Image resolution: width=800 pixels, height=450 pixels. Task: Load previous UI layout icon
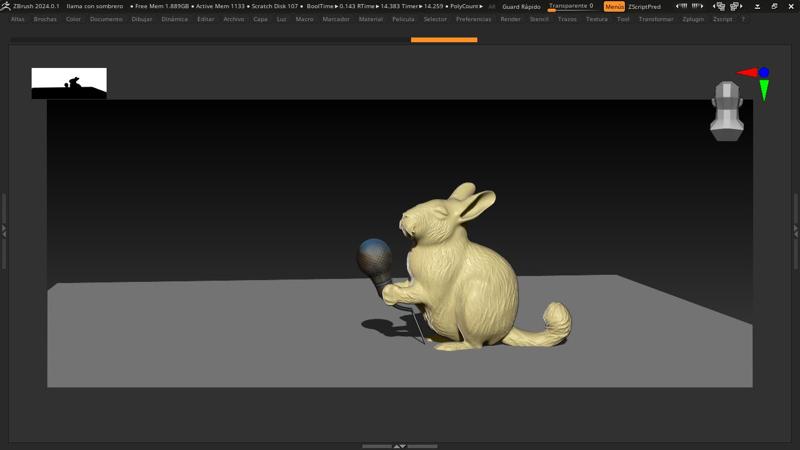719,6
